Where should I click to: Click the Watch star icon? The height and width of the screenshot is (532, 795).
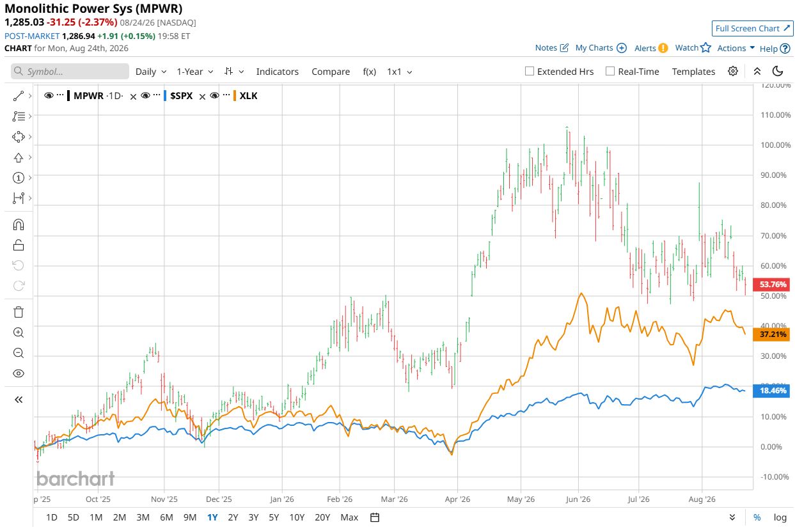pyautogui.click(x=705, y=47)
